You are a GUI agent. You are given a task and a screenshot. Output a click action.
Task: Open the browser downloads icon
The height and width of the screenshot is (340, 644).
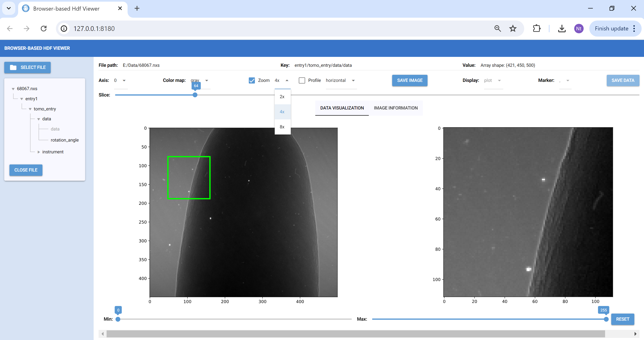562,29
